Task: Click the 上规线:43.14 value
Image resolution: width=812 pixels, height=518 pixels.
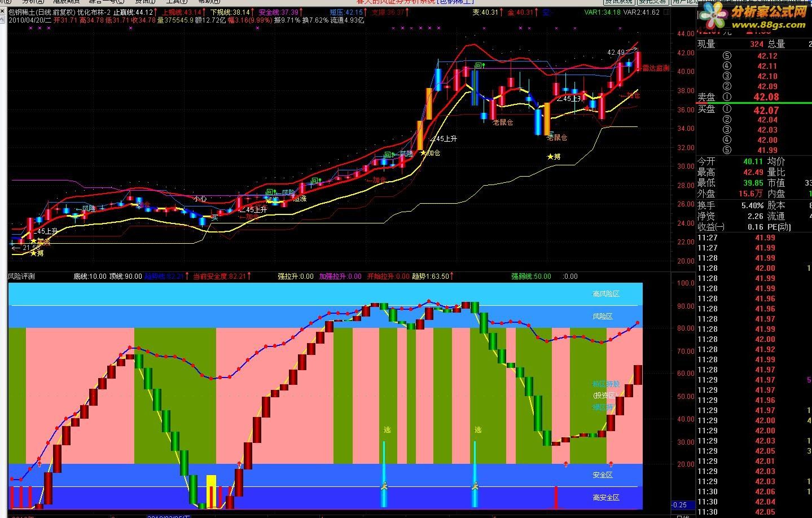Action: pos(181,12)
